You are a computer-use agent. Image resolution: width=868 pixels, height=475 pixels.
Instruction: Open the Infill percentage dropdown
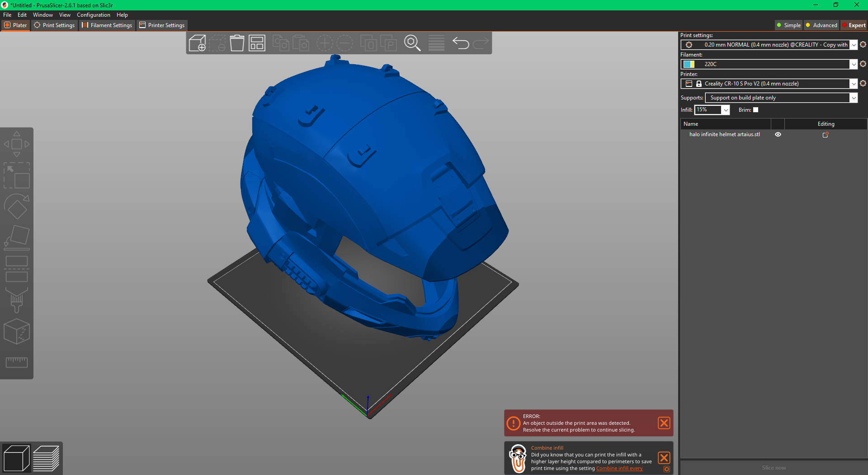point(726,110)
